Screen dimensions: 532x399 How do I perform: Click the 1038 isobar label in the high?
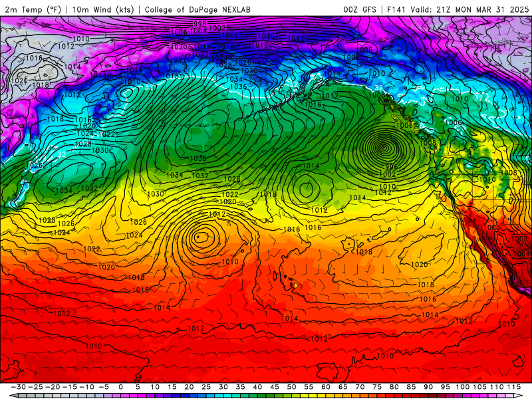point(198,158)
